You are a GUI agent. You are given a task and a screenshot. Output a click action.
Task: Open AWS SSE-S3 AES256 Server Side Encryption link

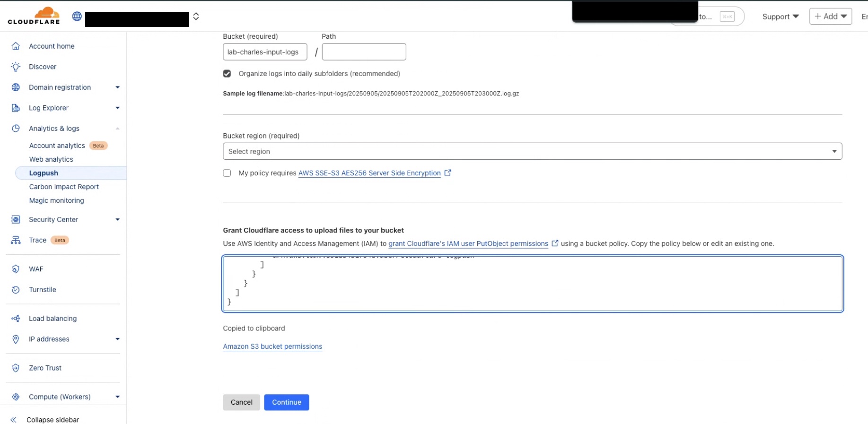pos(369,173)
